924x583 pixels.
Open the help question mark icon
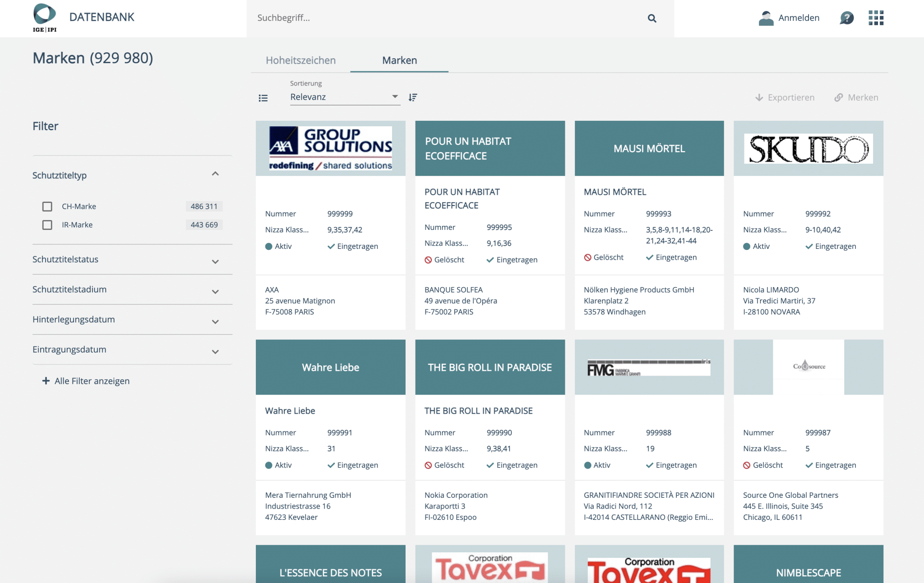click(846, 18)
